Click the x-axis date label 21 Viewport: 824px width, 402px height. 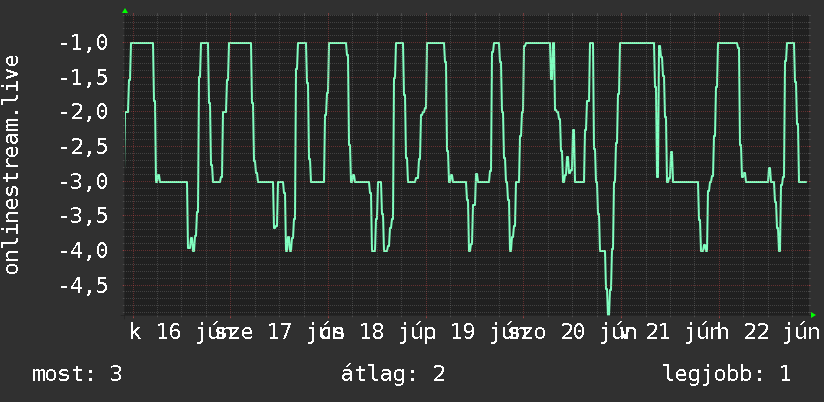tap(658, 333)
